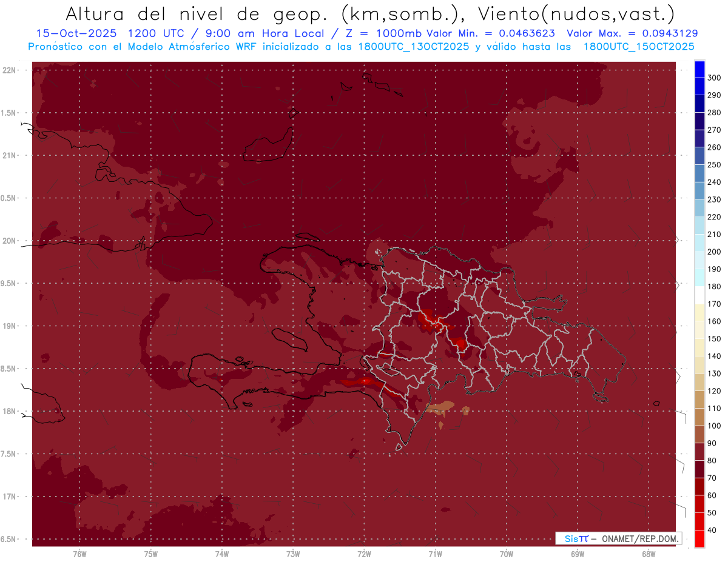Select colorbar band between 80 and 90
Image resolution: width=728 pixels, height=562 pixels.
point(699,452)
